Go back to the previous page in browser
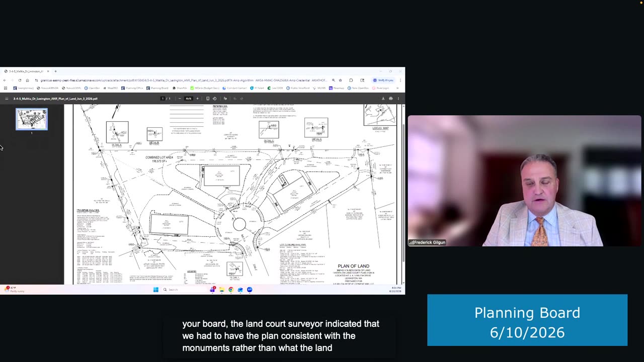The image size is (644, 362). click(x=5, y=80)
